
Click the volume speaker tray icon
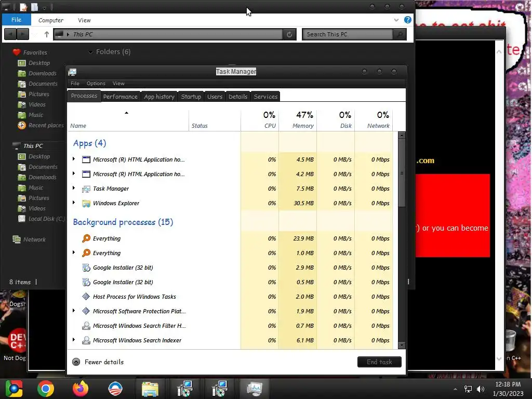coord(481,389)
